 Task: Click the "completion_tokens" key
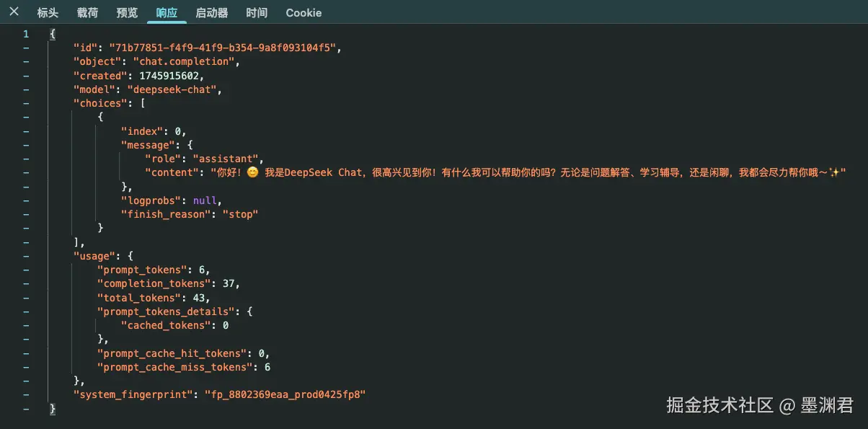tap(154, 283)
